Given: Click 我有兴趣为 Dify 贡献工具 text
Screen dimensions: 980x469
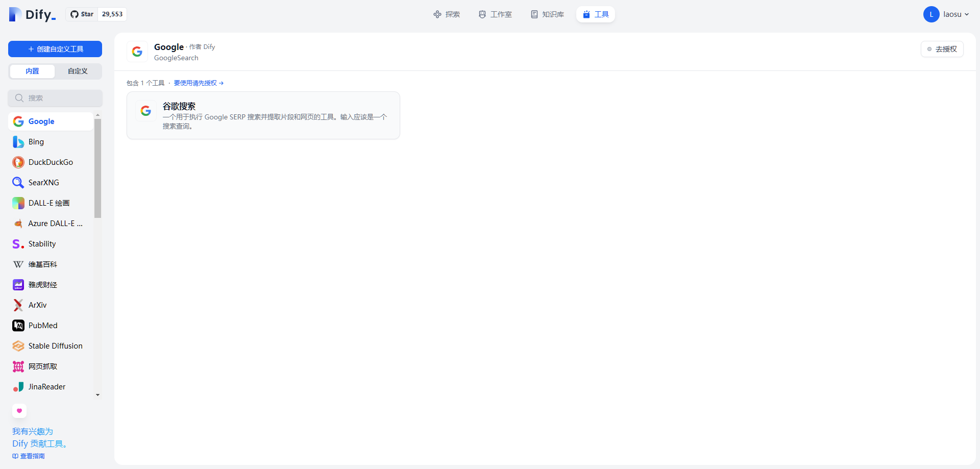Looking at the screenshot, I should pos(40,438).
